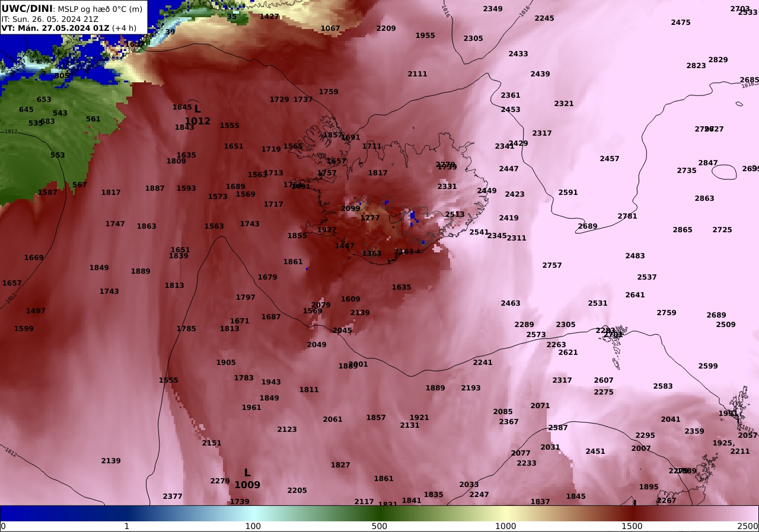Click the height value 1747
Image resolution: width=759 pixels, height=532 pixels.
(115, 224)
